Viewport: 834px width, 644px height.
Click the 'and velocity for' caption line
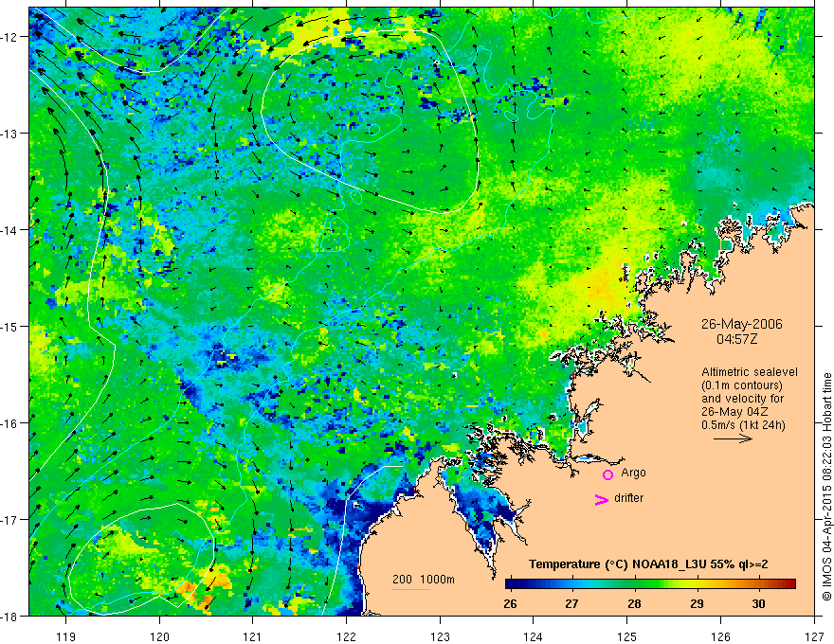coord(742,399)
